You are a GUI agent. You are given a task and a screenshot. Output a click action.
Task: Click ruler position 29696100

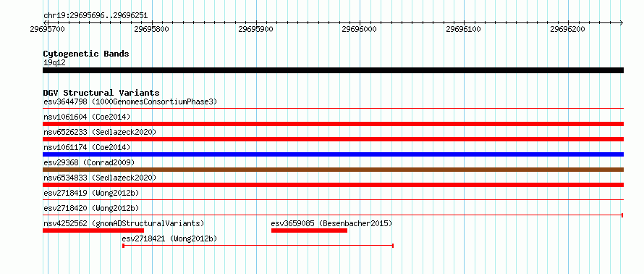click(463, 29)
